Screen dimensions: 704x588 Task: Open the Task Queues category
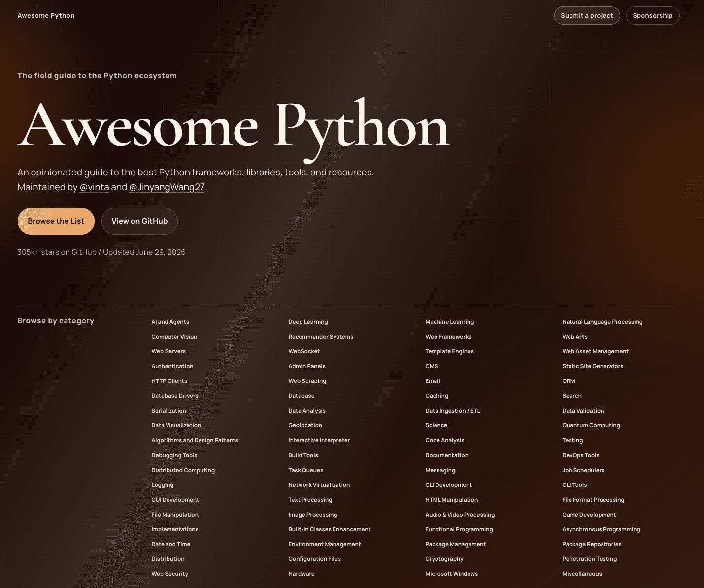coord(305,470)
